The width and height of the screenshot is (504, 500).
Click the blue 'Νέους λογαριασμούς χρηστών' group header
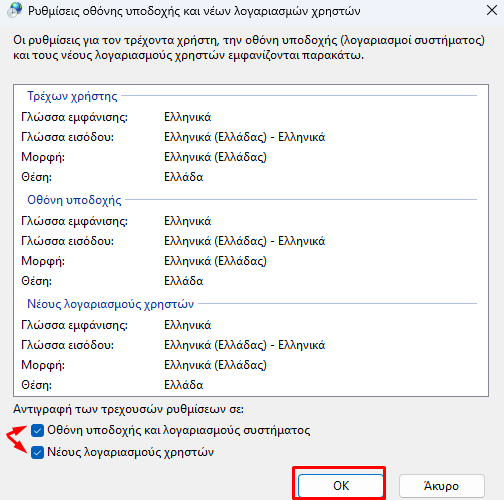coord(110,304)
